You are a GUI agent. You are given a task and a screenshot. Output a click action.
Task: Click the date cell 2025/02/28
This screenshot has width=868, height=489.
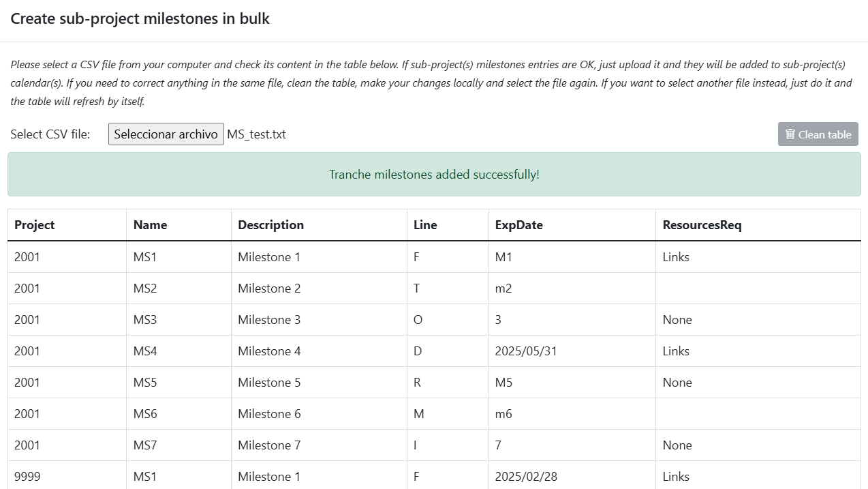pos(573,475)
